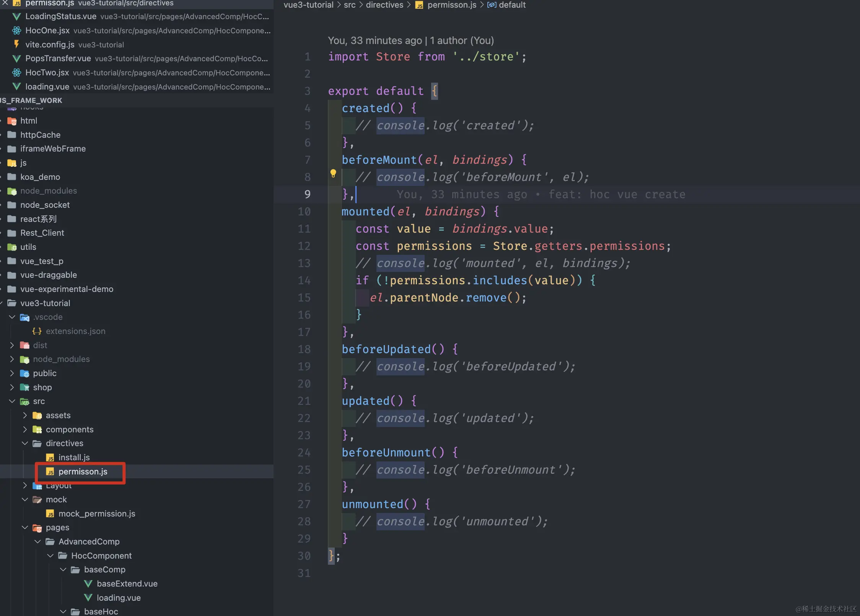The height and width of the screenshot is (616, 860).
Task: Expand the nested node_modules folder chevron
Action: [12, 359]
